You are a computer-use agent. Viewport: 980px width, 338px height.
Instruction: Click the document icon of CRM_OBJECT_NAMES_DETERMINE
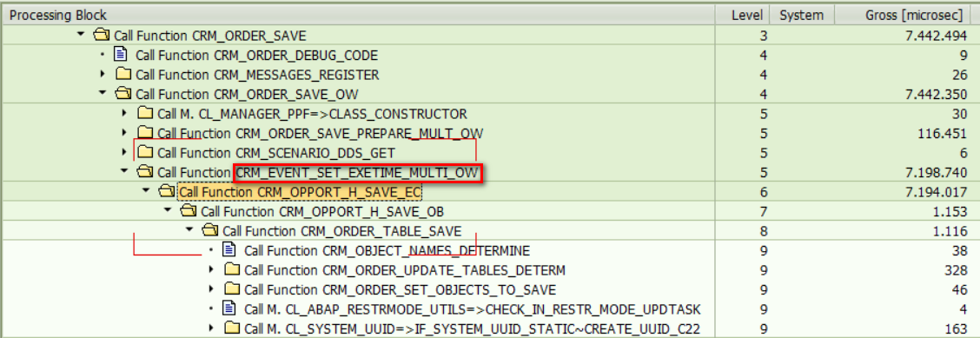pos(229,250)
